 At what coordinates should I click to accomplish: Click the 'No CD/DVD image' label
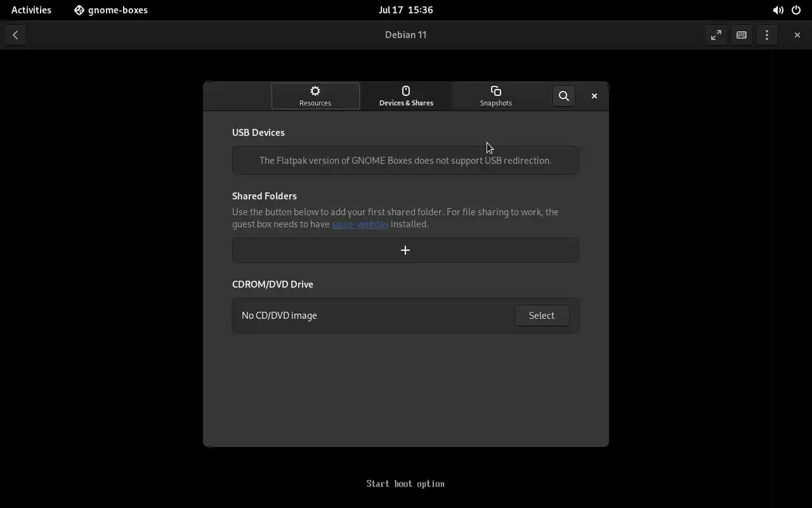(279, 316)
